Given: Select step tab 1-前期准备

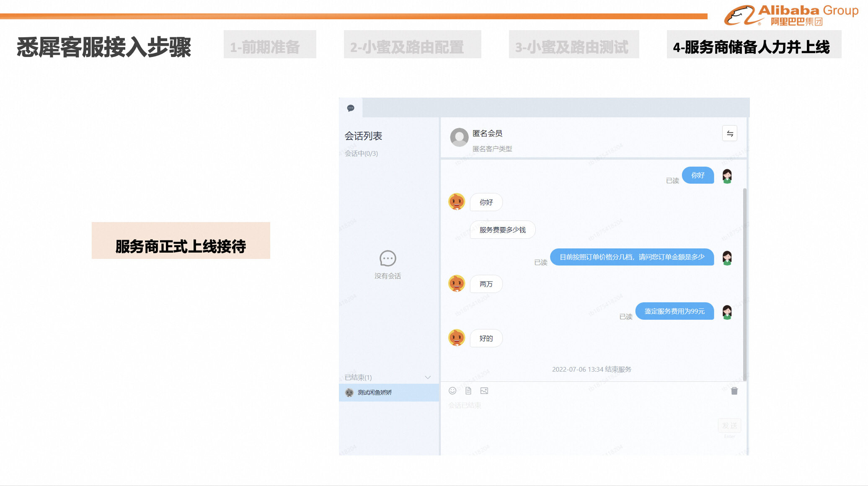Looking at the screenshot, I should coord(270,45).
